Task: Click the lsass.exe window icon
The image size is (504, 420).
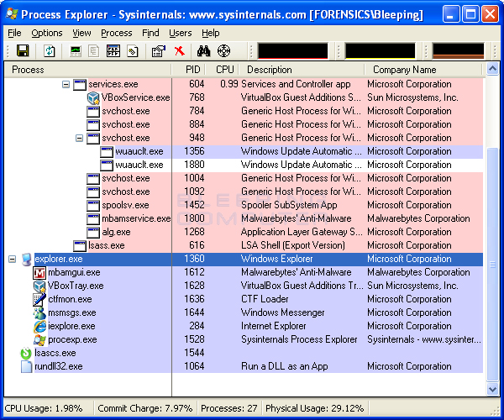Action: (x=80, y=246)
